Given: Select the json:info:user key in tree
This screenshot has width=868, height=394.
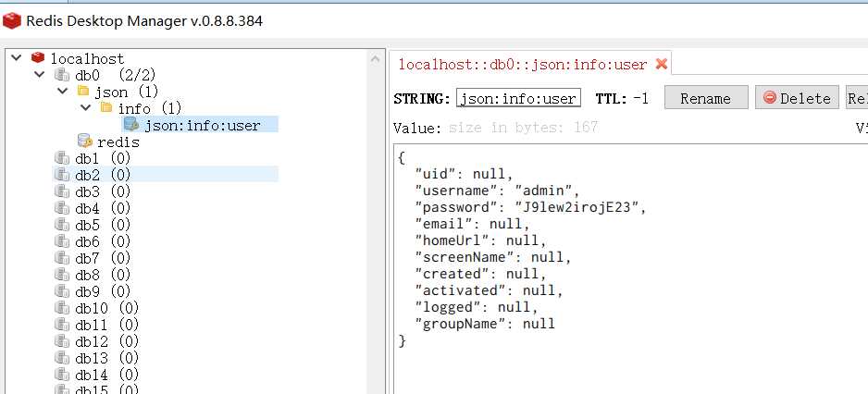Looking at the screenshot, I should point(201,125).
